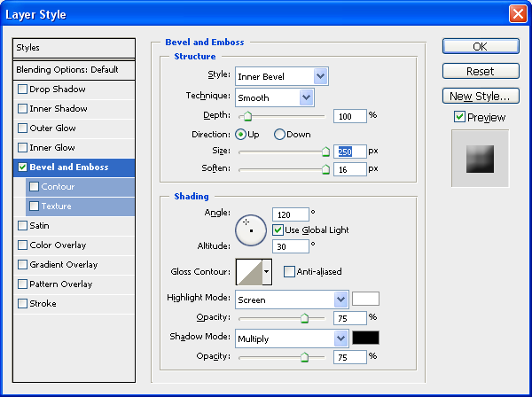Click the Depth percentage field

pos(350,116)
